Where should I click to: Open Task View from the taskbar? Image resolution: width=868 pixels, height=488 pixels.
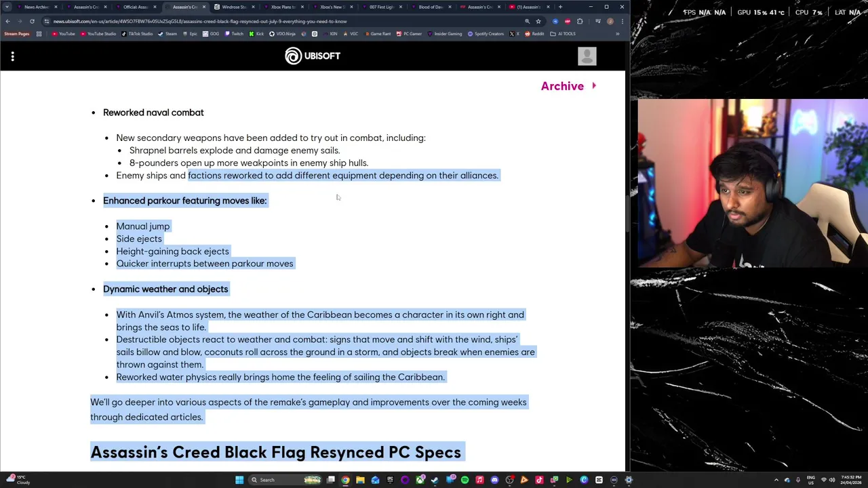pyautogui.click(x=330, y=480)
